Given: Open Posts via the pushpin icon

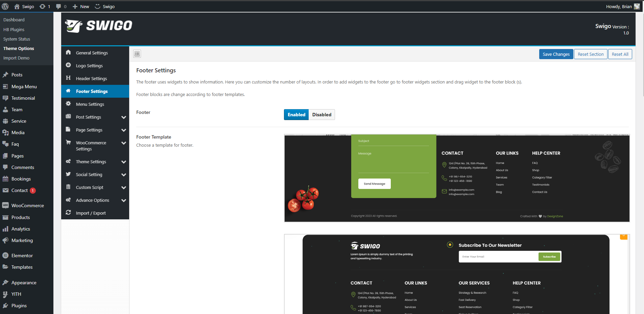Looking at the screenshot, I should click(5, 75).
